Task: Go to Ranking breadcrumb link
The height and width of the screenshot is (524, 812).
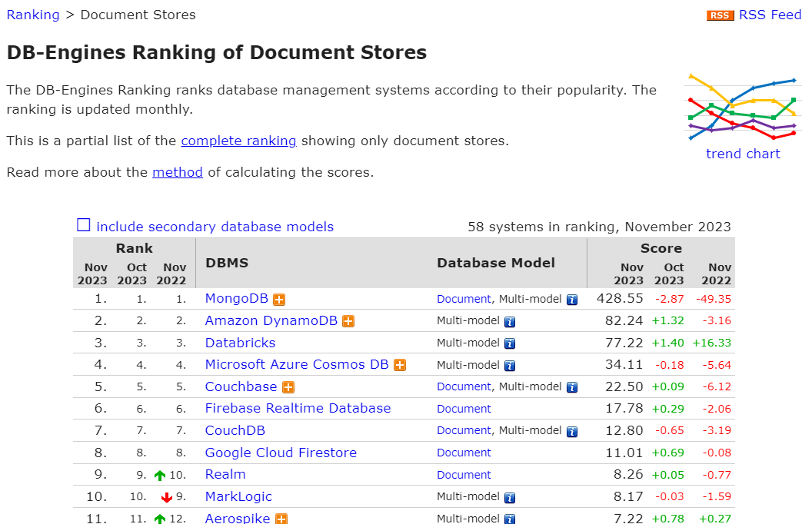Action: (x=33, y=15)
